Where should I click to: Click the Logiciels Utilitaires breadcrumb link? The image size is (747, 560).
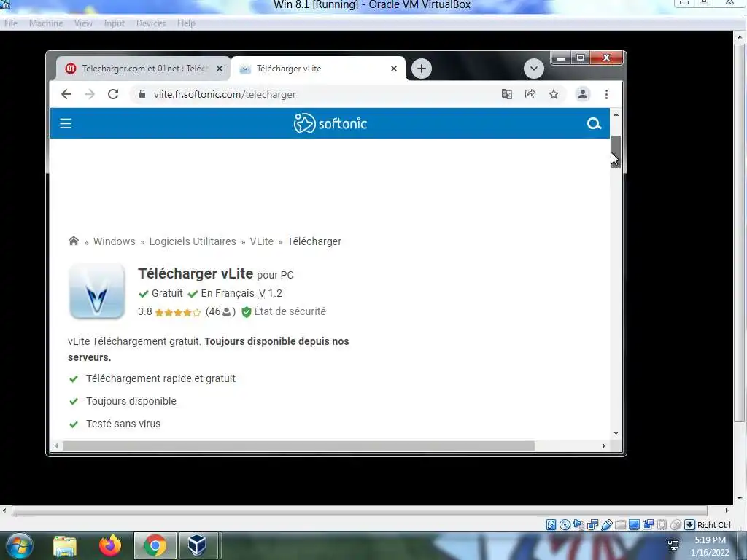tap(193, 241)
